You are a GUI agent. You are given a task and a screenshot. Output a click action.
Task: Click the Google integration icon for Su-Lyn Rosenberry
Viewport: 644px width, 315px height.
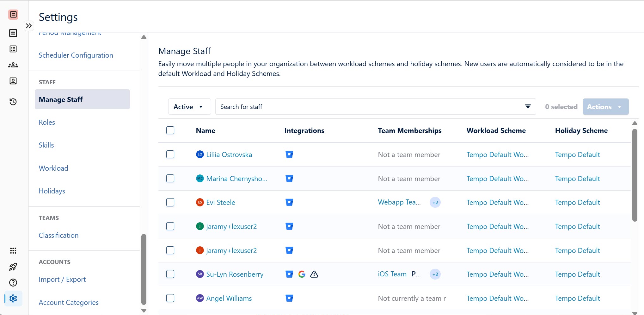302,274
